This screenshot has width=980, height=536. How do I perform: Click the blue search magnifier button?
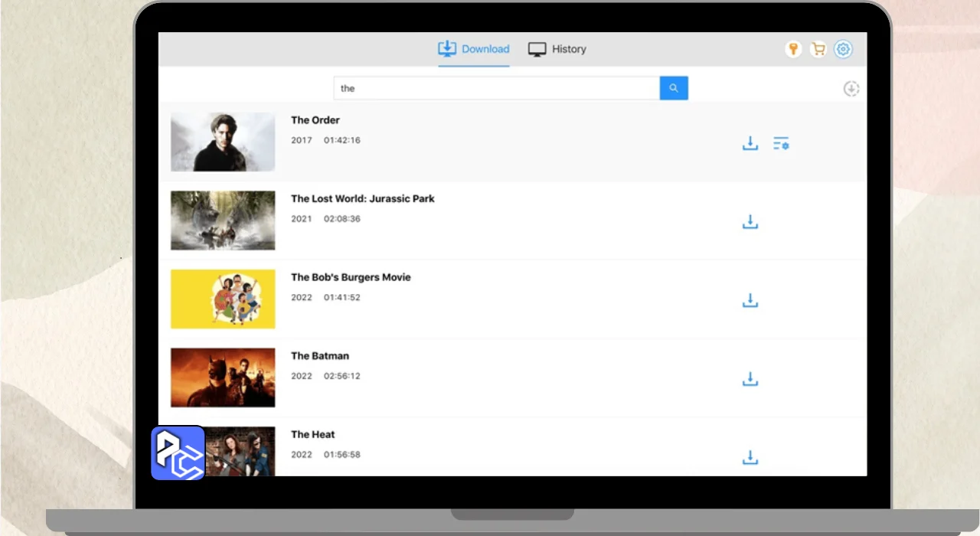coord(674,88)
